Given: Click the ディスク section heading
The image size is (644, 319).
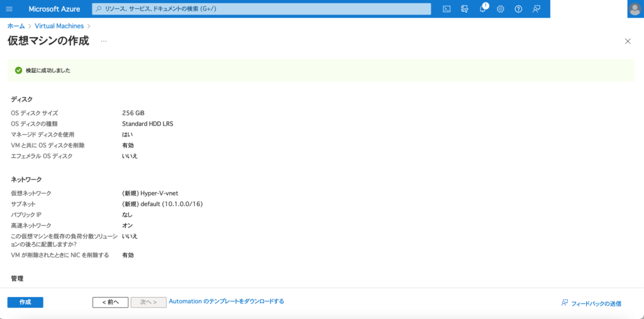Looking at the screenshot, I should coord(22,99).
